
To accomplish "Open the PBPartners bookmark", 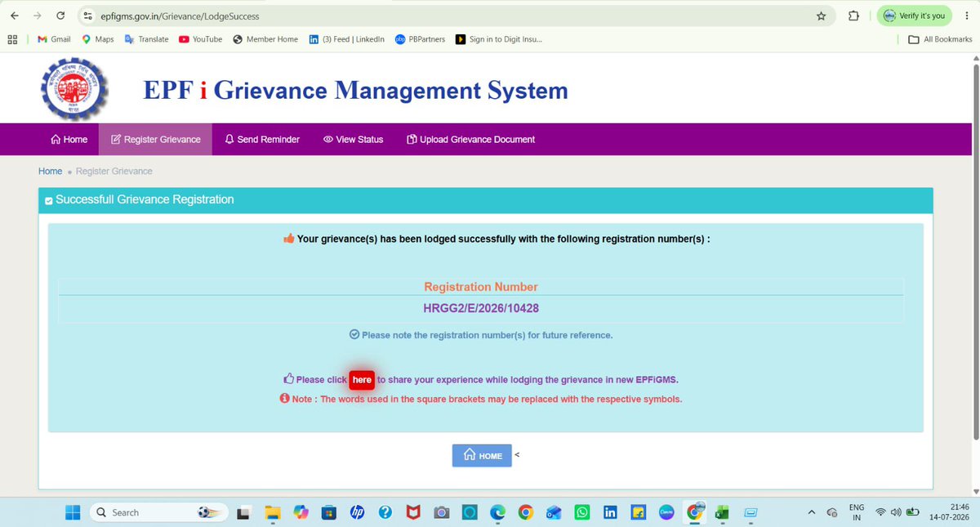I will point(420,38).
